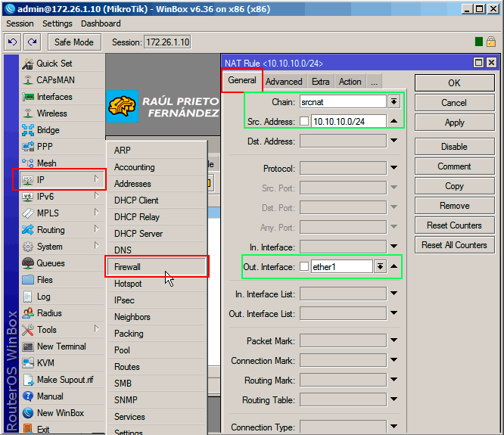Open the Bridge menu icon
The image size is (504, 435).
click(28, 130)
